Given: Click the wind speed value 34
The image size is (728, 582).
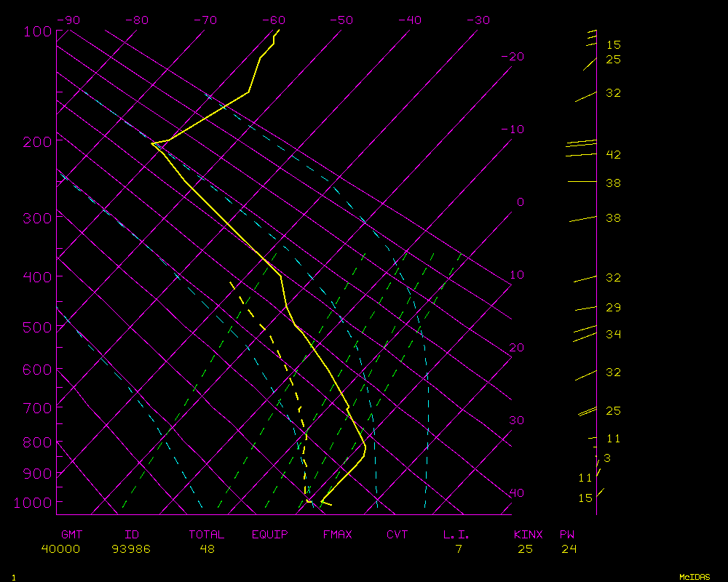Looking at the screenshot, I should [x=613, y=335].
